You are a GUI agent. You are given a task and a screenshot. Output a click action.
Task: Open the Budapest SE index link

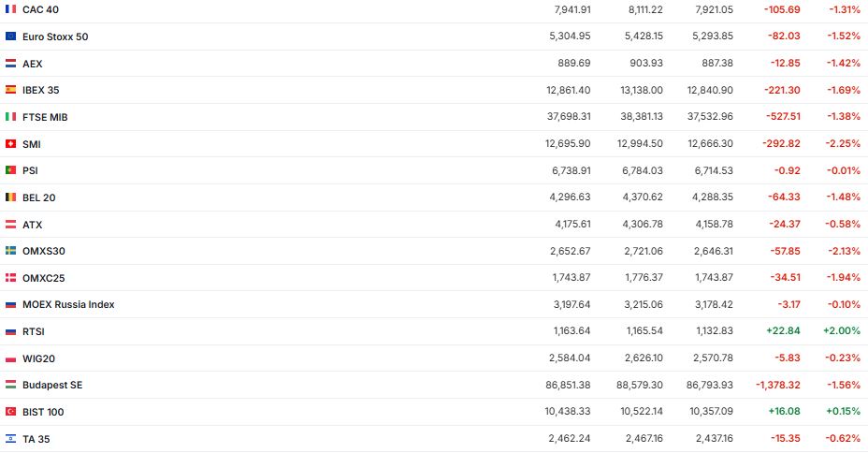tap(53, 385)
